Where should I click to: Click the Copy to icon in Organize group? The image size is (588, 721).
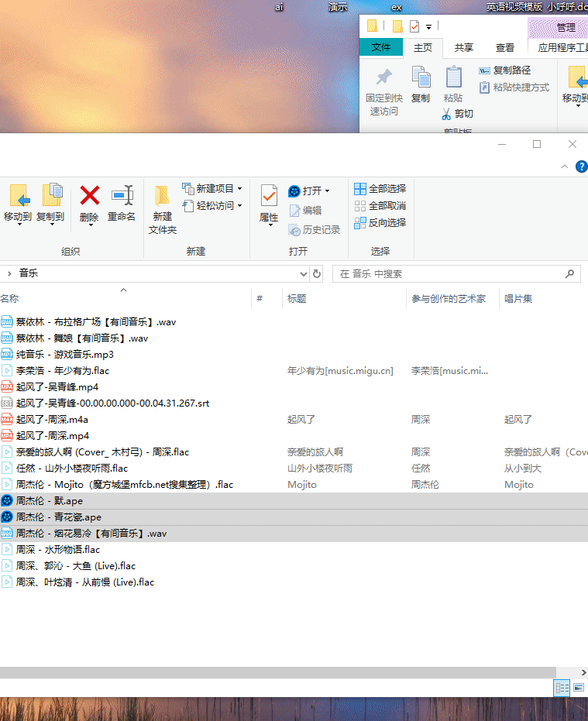[52, 195]
